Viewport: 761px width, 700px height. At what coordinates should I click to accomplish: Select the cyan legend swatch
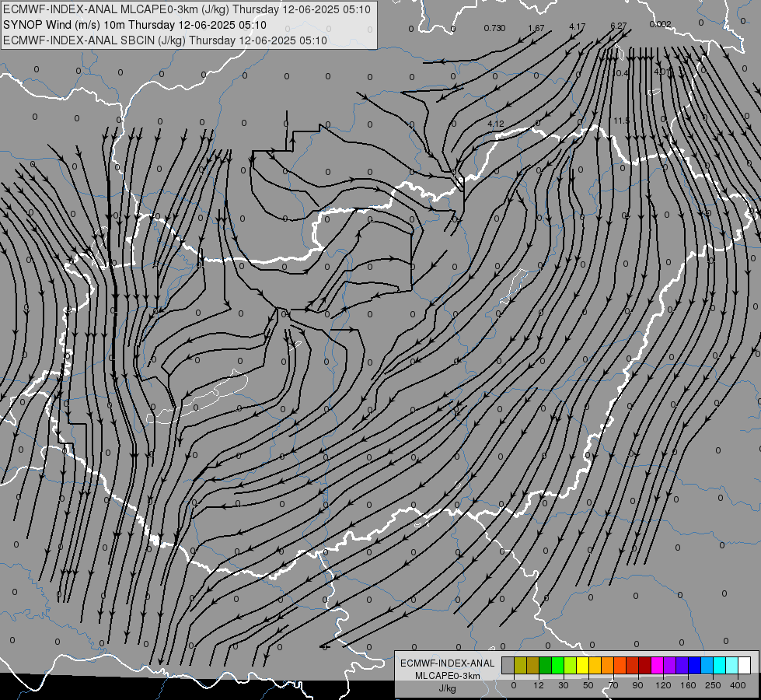(x=719, y=665)
